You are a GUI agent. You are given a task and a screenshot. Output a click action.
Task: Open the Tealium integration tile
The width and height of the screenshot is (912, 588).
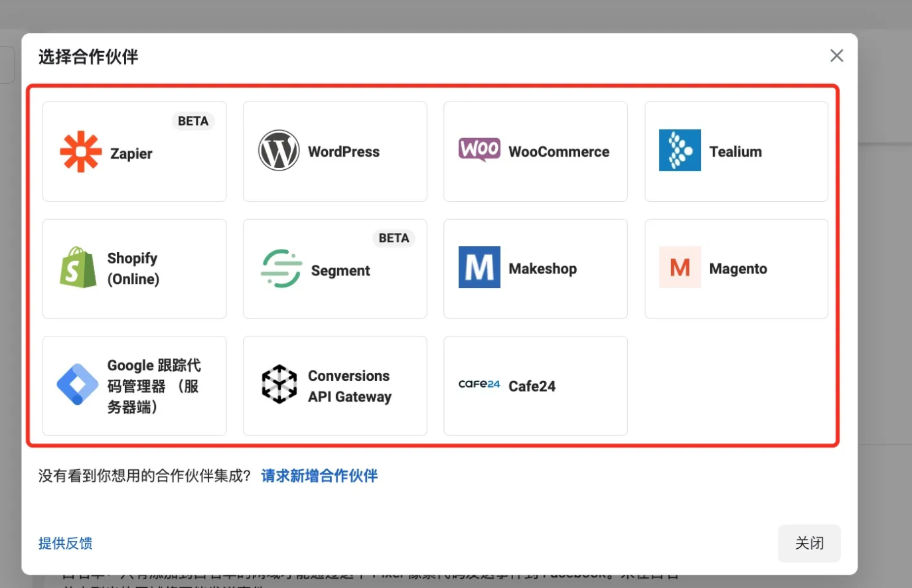pos(735,151)
